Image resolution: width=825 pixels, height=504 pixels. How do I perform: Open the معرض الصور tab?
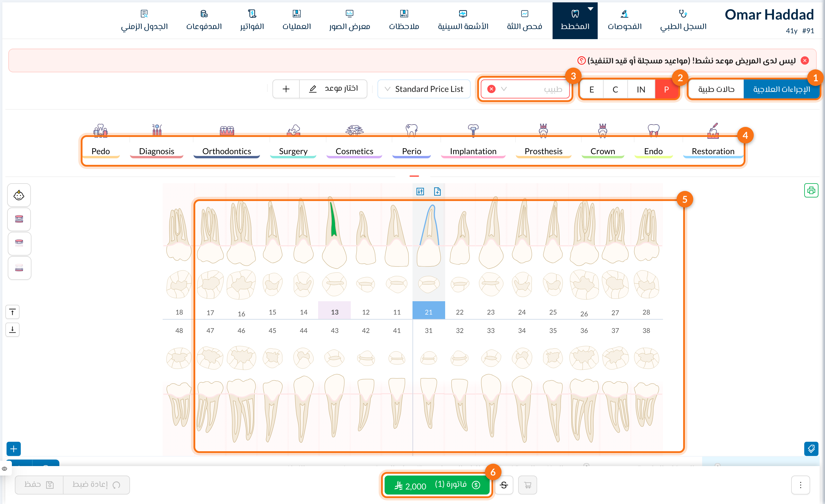(x=350, y=21)
